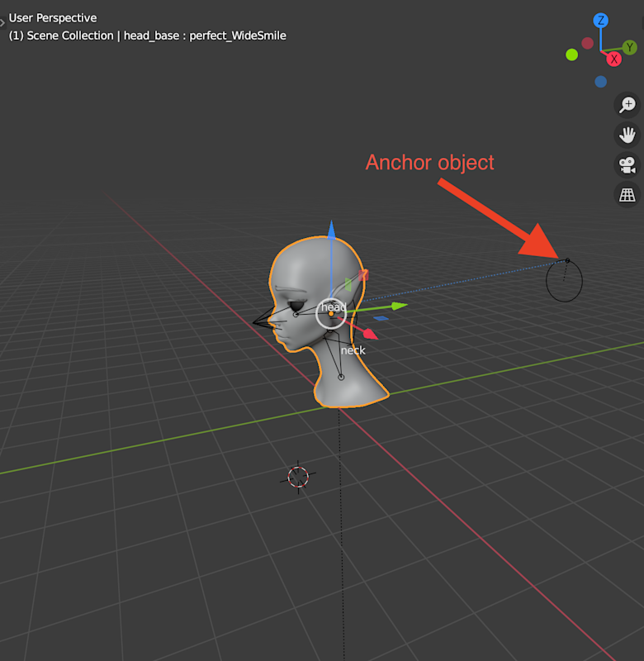644x661 pixels.
Task: Switch perspective/orthographic with grid icon
Action: click(627, 195)
